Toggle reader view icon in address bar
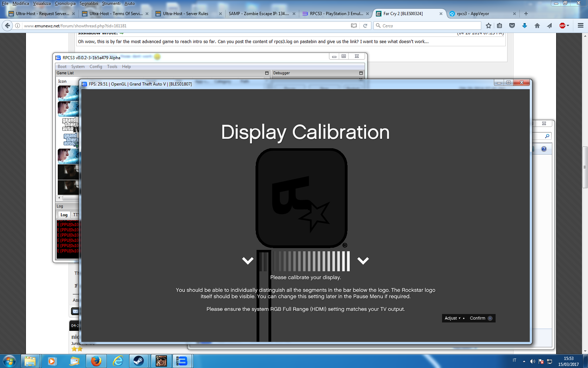Image resolution: width=588 pixels, height=368 pixels. click(354, 26)
